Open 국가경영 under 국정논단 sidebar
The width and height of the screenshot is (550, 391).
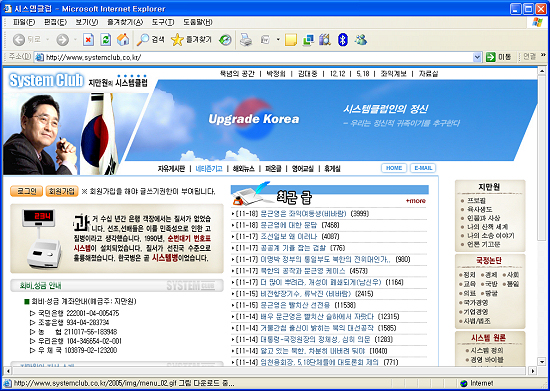(476, 302)
